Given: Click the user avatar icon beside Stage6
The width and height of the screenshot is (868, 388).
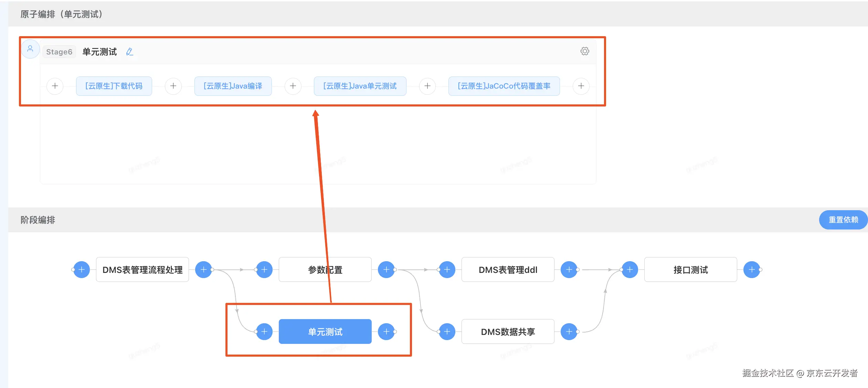Looking at the screenshot, I should tap(30, 49).
